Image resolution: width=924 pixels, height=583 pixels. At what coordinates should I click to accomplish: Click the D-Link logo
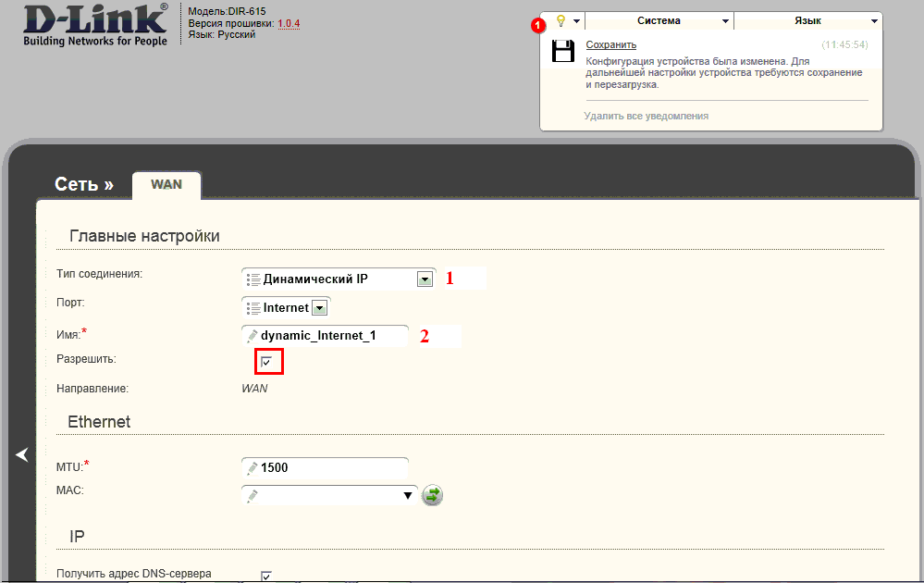pyautogui.click(x=95, y=25)
